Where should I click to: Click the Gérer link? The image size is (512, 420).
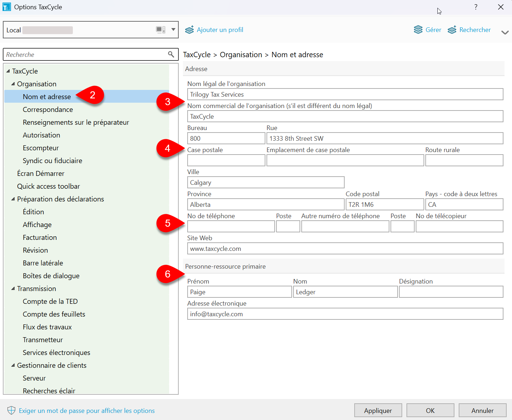(x=433, y=30)
